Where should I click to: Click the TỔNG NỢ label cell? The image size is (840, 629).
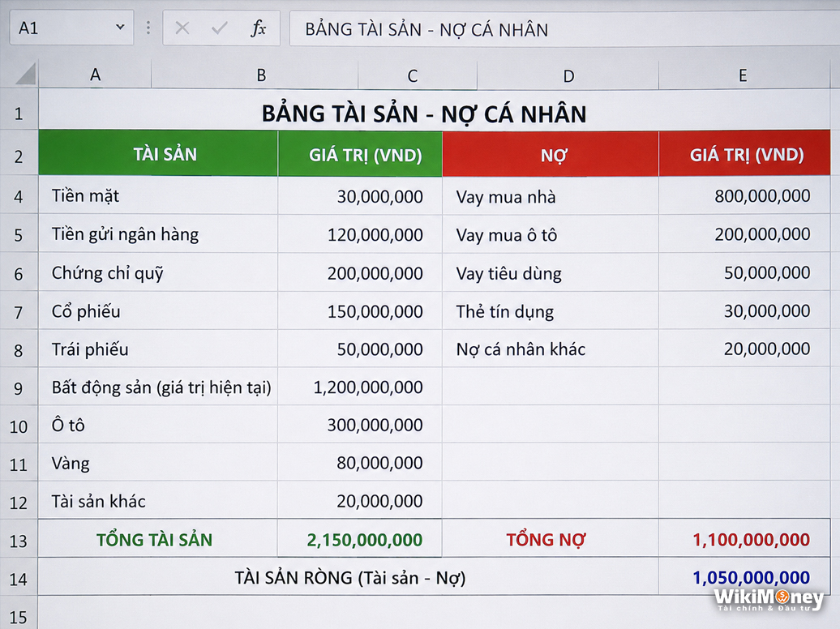(551, 539)
